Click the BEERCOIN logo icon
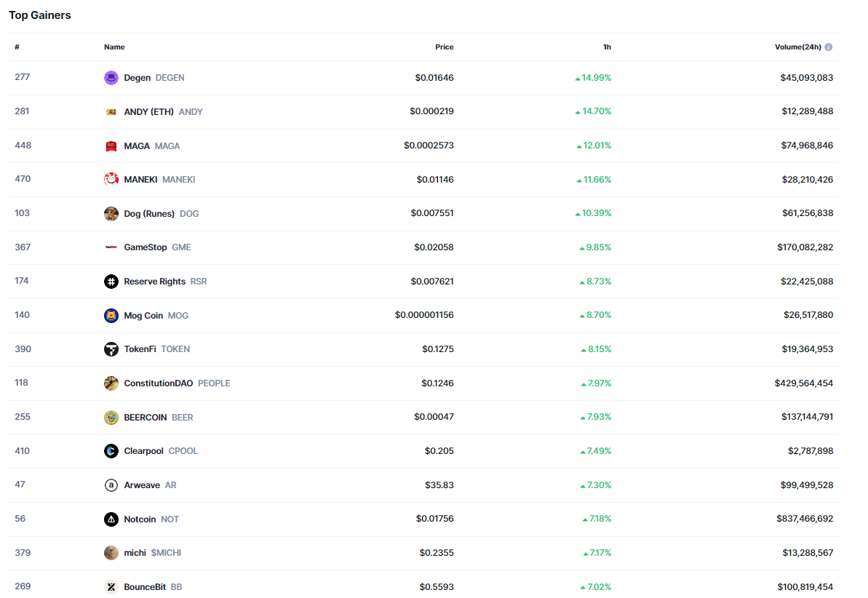Image resolution: width=868 pixels, height=598 pixels. 111,418
